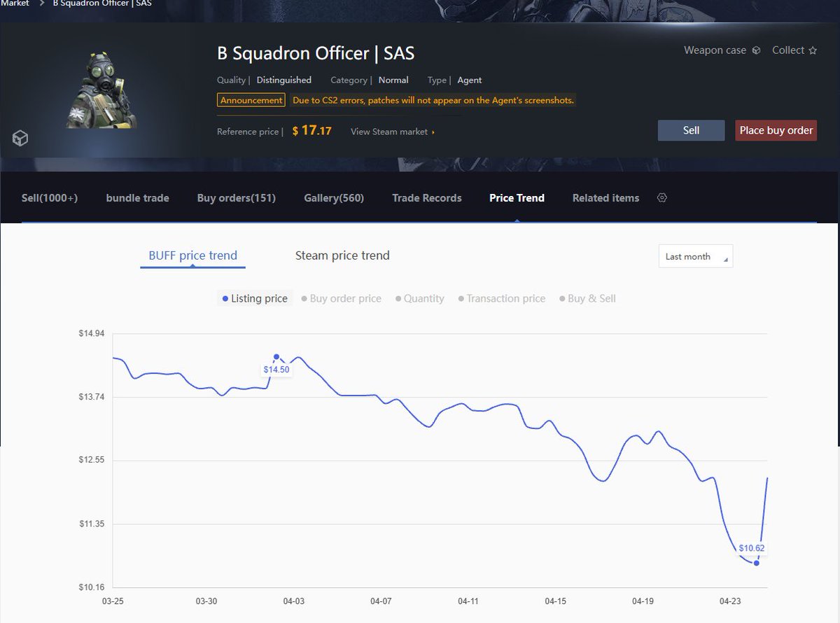Open the Last month dropdown

(695, 256)
